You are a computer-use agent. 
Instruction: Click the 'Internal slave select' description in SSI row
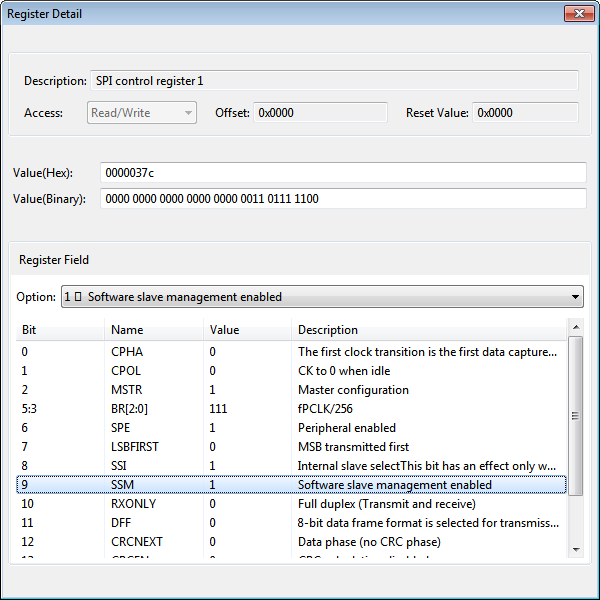pos(427,466)
